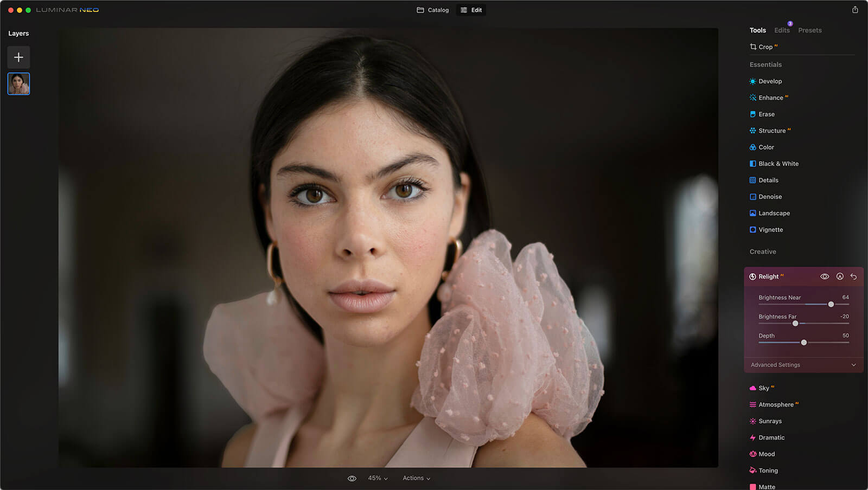Select the Develop tool
Image resolution: width=868 pixels, height=490 pixels.
(769, 81)
